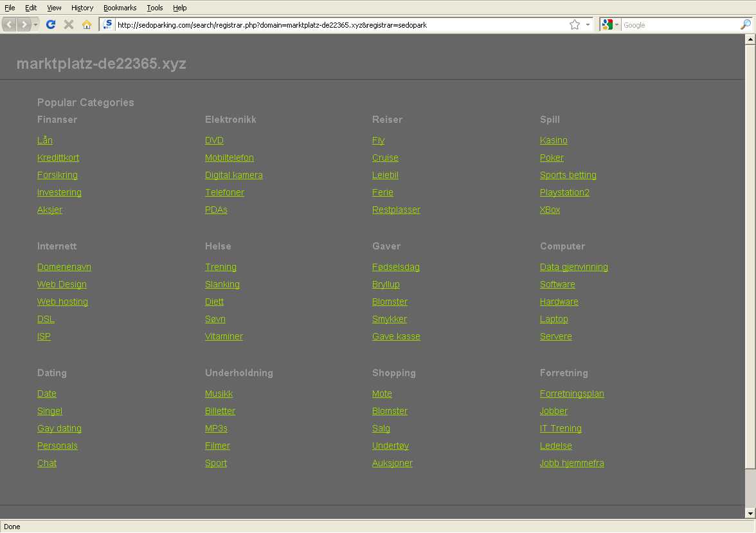The image size is (756, 533).
Task: Open the Tools menu
Action: pos(155,8)
